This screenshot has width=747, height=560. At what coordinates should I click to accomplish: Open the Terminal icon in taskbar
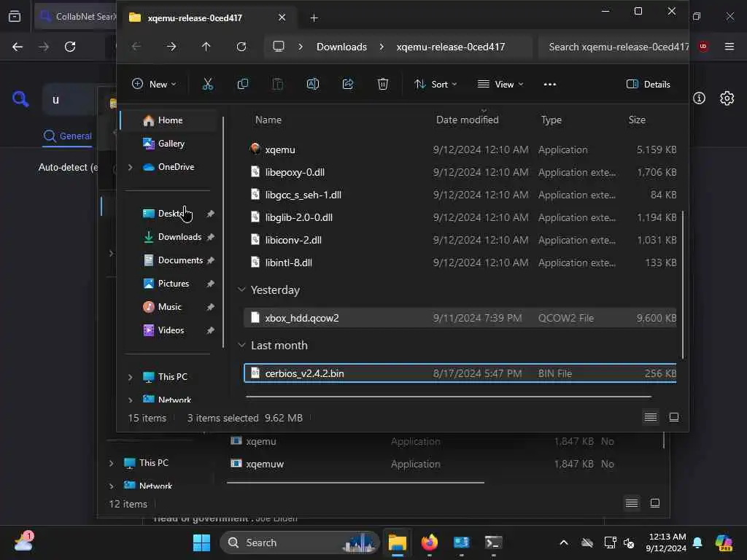tap(493, 542)
